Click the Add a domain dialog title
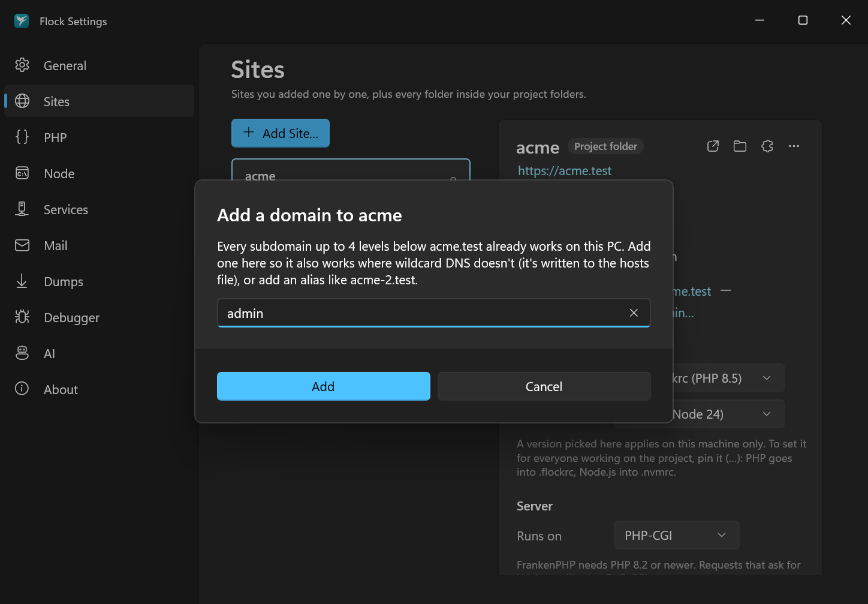 pyautogui.click(x=309, y=215)
